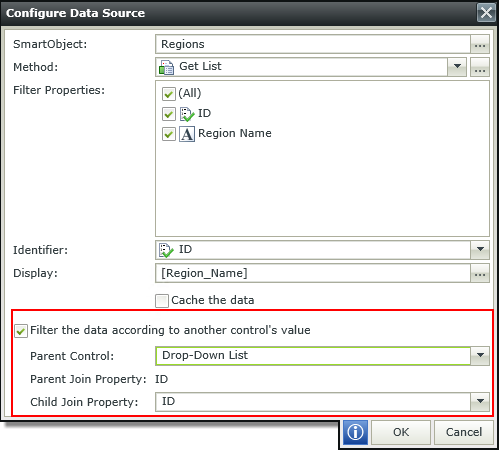Click the Region Name text type icon
The image size is (499, 450).
[x=187, y=134]
